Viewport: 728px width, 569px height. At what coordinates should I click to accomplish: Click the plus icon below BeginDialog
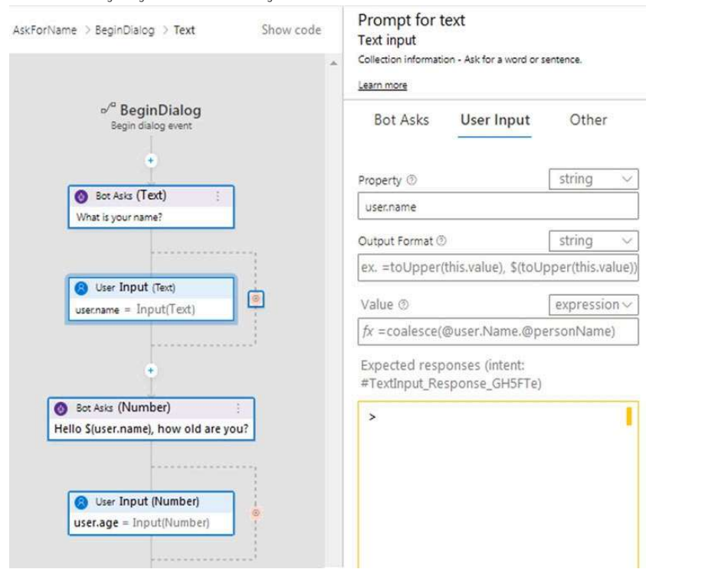pyautogui.click(x=150, y=161)
